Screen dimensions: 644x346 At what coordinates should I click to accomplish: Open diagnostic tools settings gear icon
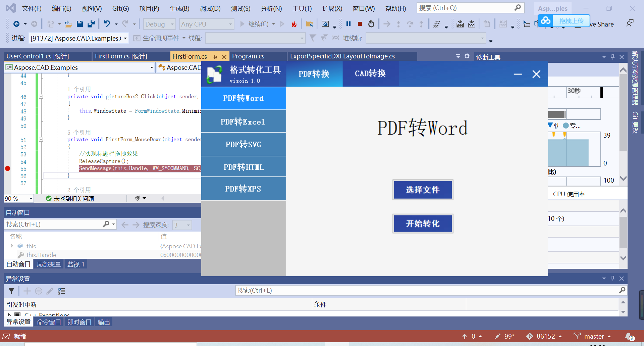[467, 56]
